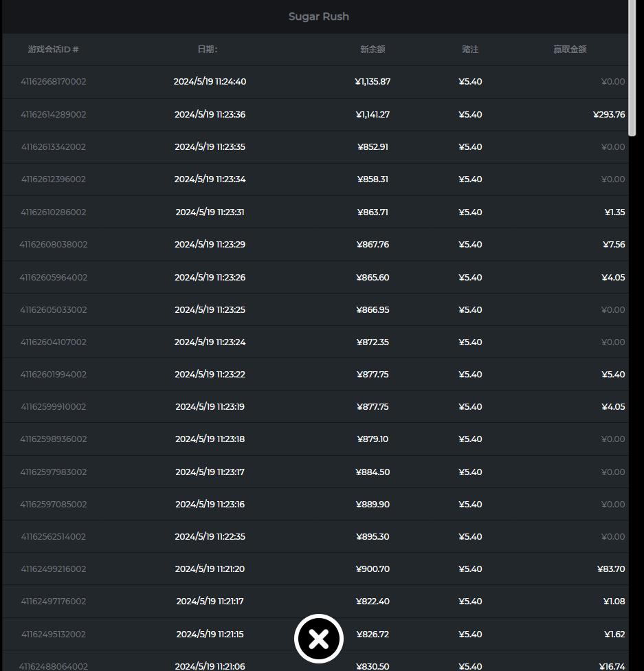Click the balance ¥900.70

[x=373, y=569]
